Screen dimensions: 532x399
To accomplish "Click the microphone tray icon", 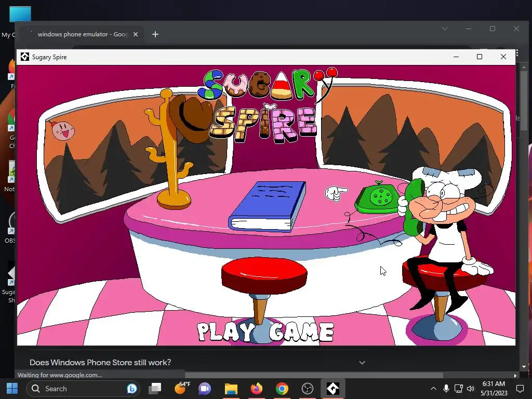I will pos(446,389).
